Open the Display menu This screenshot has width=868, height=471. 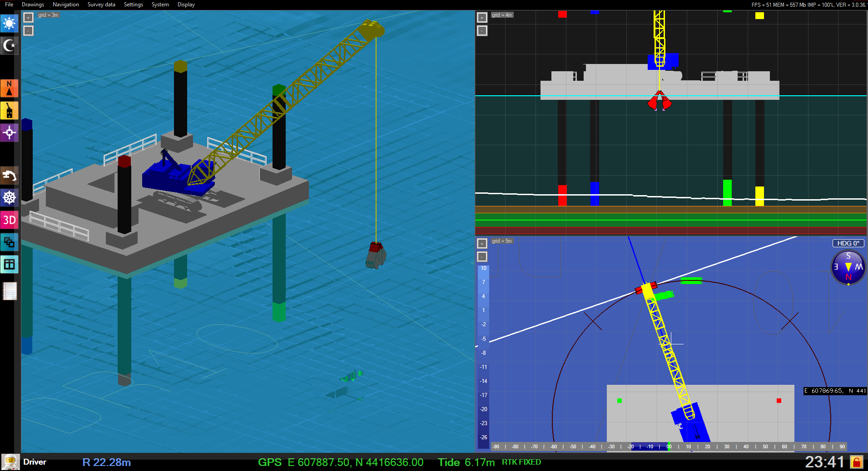[x=186, y=5]
